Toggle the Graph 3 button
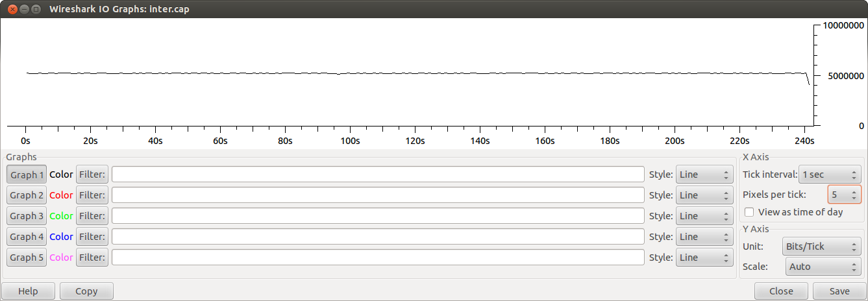This screenshot has width=868, height=301. coord(27,216)
